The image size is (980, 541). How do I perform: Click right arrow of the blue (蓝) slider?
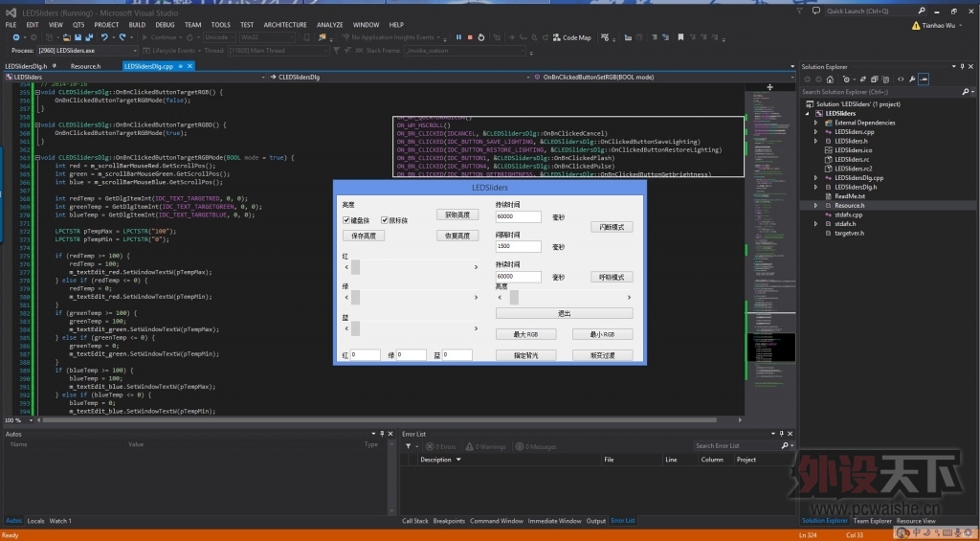coord(476,327)
